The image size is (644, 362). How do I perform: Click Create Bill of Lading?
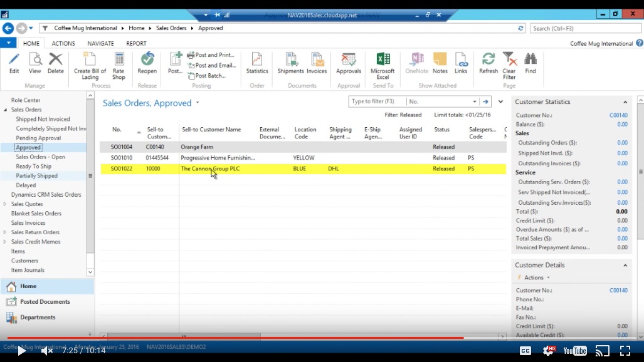coord(90,66)
